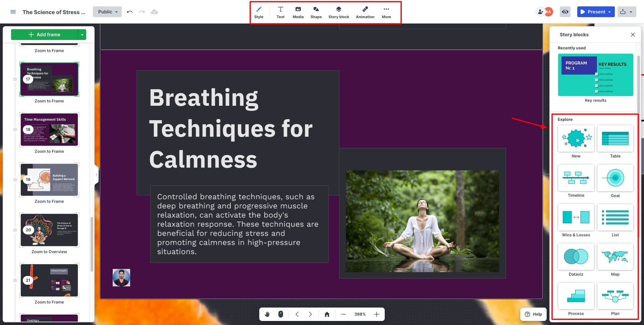The image size is (644, 325).
Task: Choose the Plan story block
Action: [x=615, y=296]
